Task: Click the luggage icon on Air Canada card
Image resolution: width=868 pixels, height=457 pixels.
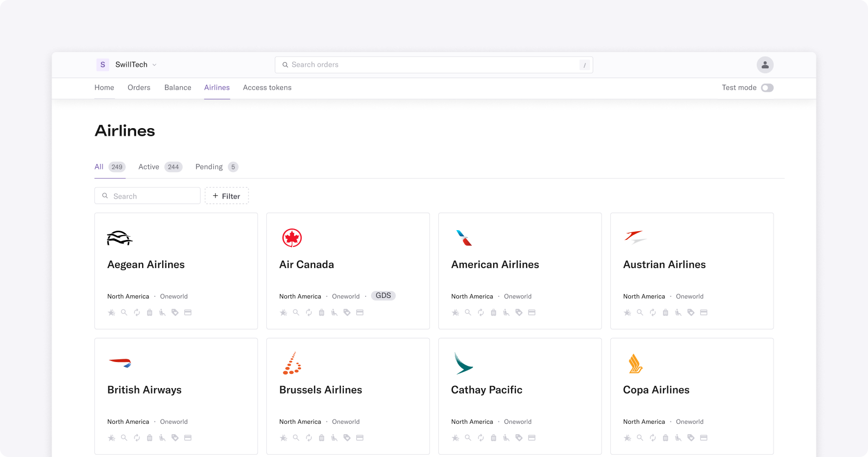Action: pyautogui.click(x=322, y=313)
